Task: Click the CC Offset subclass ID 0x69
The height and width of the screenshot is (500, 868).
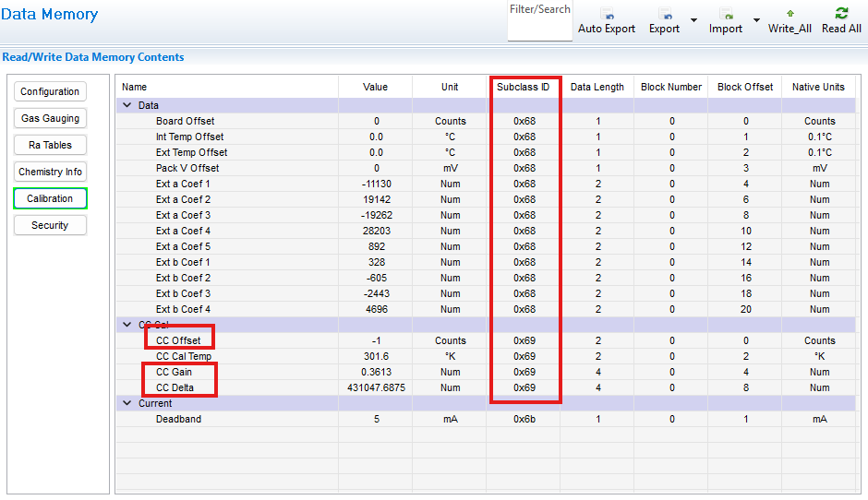Action: (x=524, y=340)
